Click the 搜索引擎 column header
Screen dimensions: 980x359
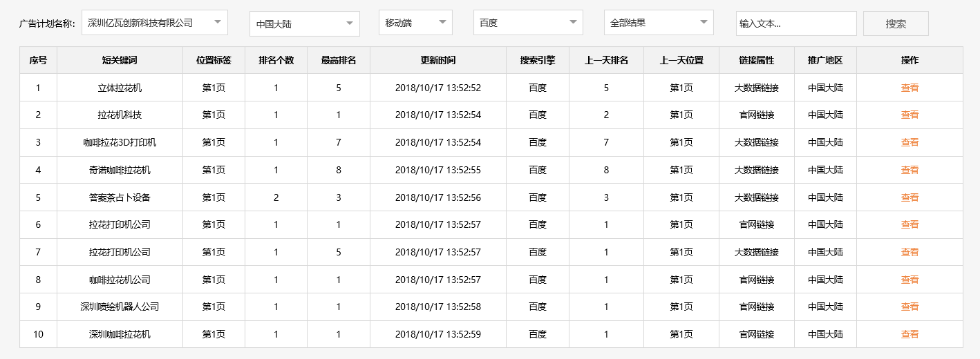[x=538, y=60]
